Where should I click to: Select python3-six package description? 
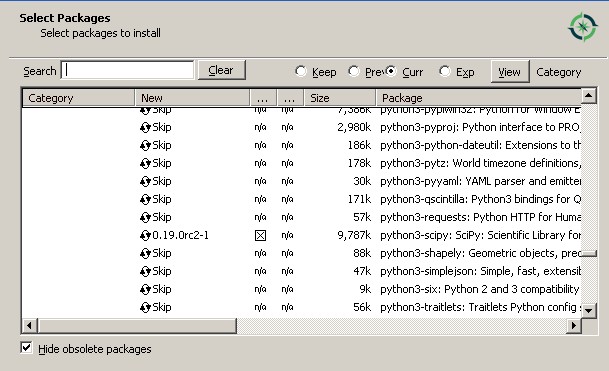coord(480,289)
